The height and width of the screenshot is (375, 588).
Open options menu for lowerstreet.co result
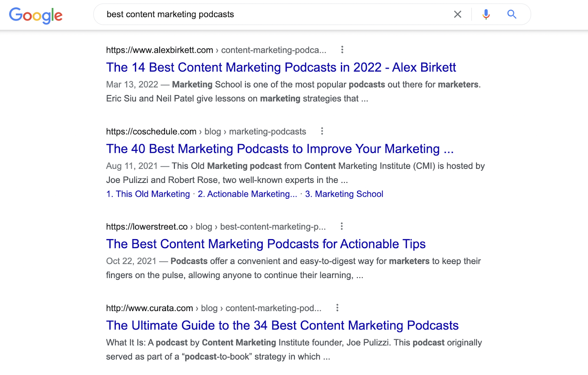click(x=341, y=226)
